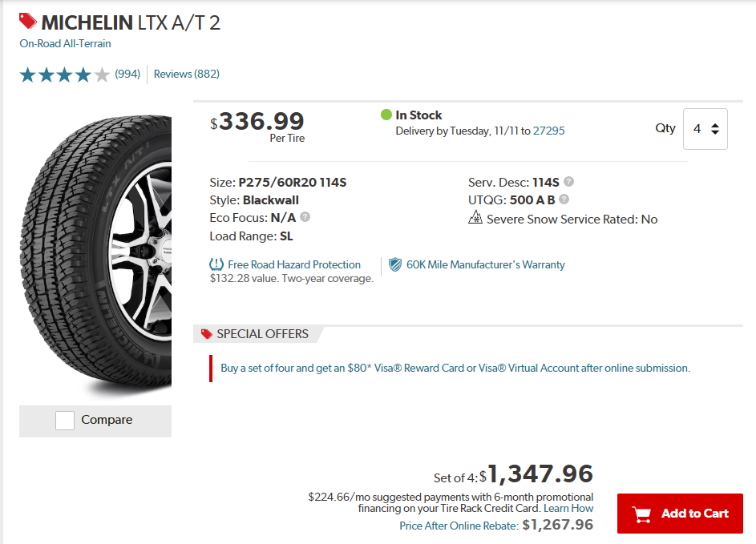Click the Severe Snow Service mountain icon
The width and height of the screenshot is (756, 544).
(x=475, y=218)
